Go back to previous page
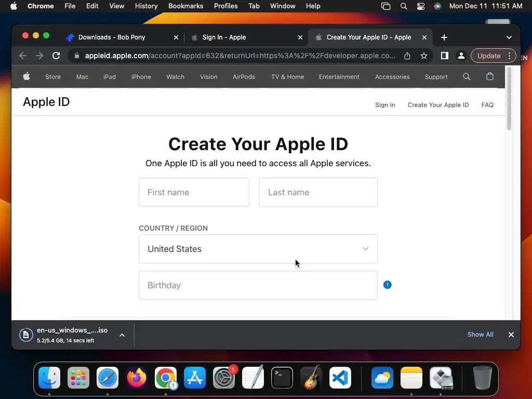This screenshot has height=399, width=532. [23, 56]
